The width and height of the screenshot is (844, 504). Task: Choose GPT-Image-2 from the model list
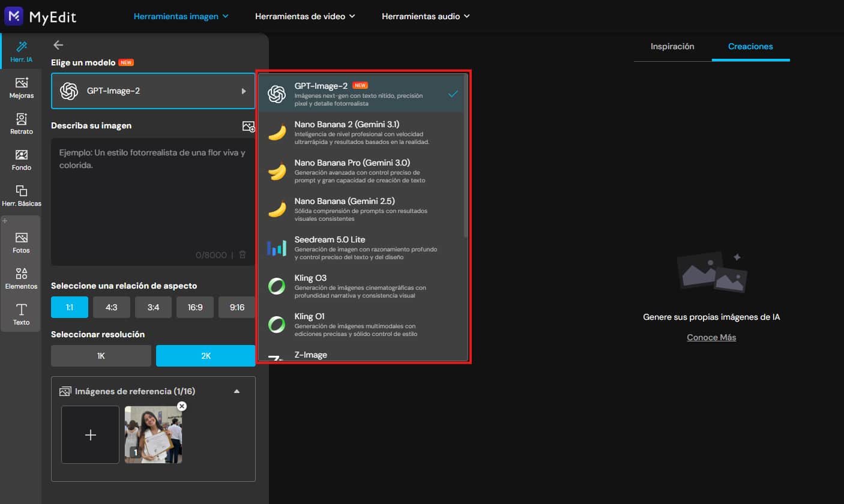(361, 94)
